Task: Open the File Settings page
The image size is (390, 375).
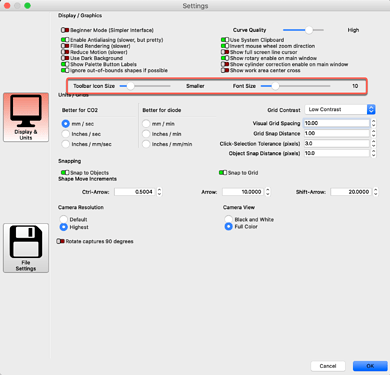Action: point(26,248)
